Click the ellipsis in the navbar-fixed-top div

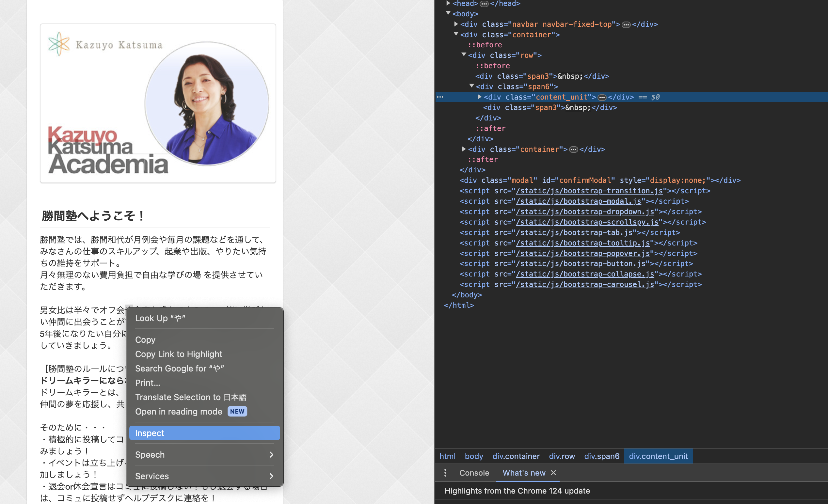point(626,24)
